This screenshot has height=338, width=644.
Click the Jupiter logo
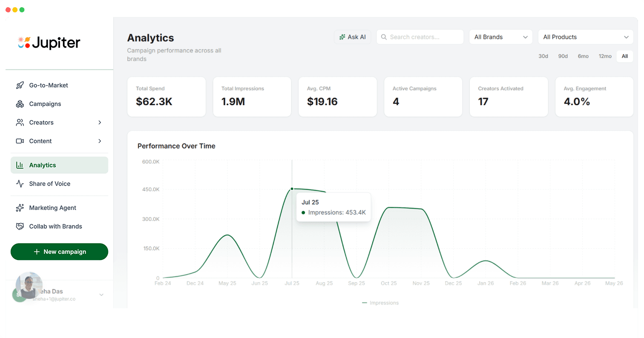click(48, 43)
